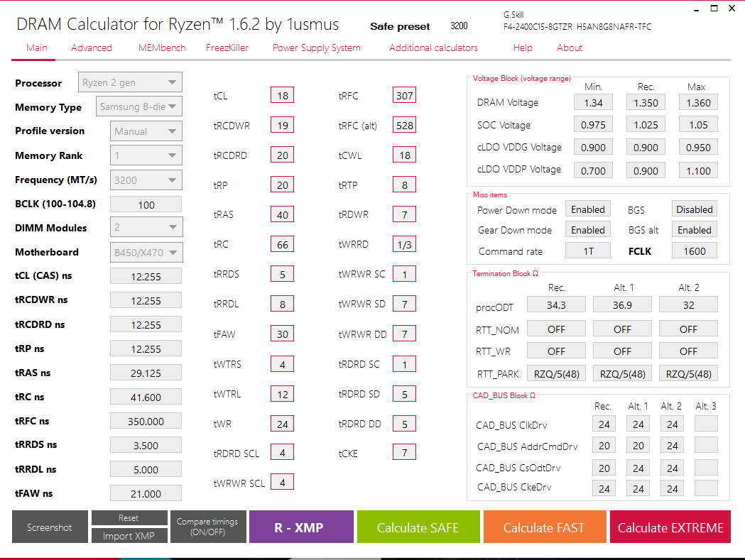Click the tCL (CAS) ns field

coord(146,276)
